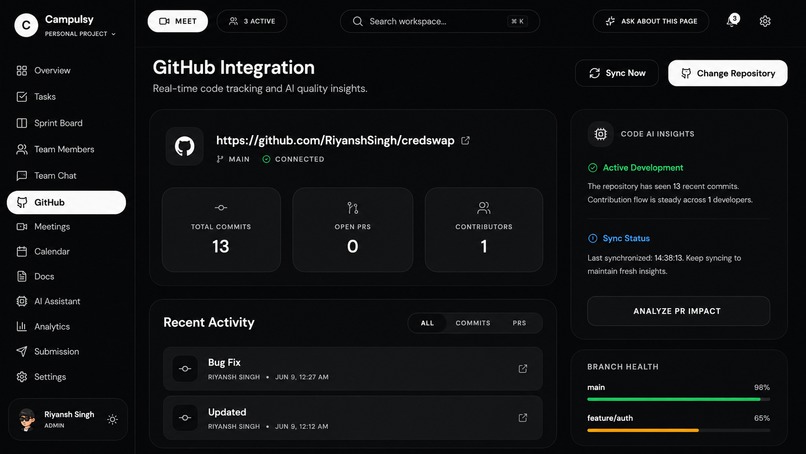Click the 65% feature/auth value
The image size is (806, 454).
point(762,418)
